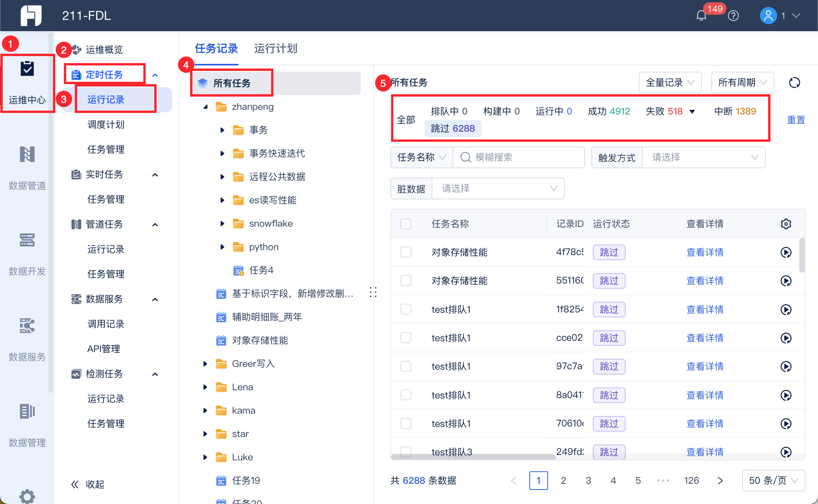Open 查看详情 for first 对象存储性能 record
Viewport: 818px width, 504px height.
click(x=705, y=252)
